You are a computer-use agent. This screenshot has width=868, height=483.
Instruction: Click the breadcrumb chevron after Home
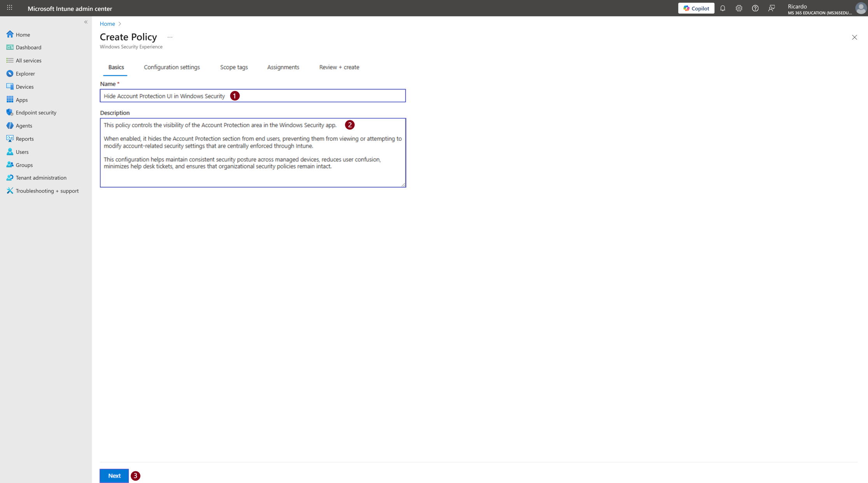pyautogui.click(x=120, y=24)
